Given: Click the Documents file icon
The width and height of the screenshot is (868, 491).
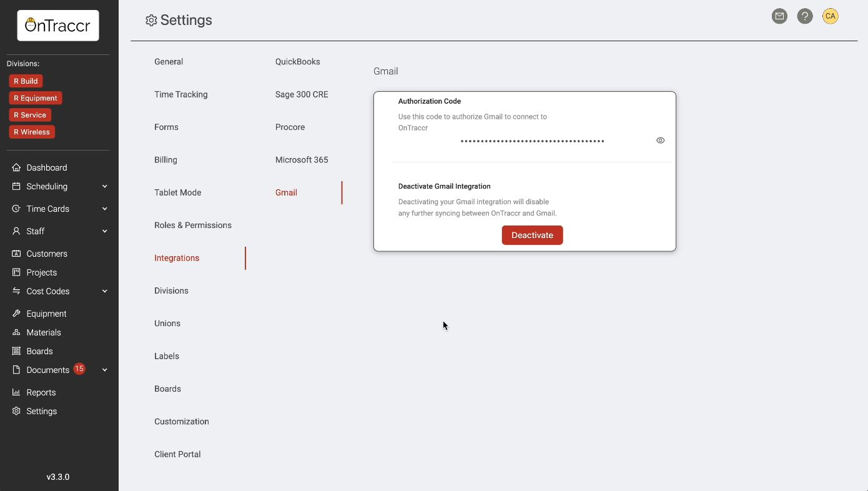Looking at the screenshot, I should [17, 370].
